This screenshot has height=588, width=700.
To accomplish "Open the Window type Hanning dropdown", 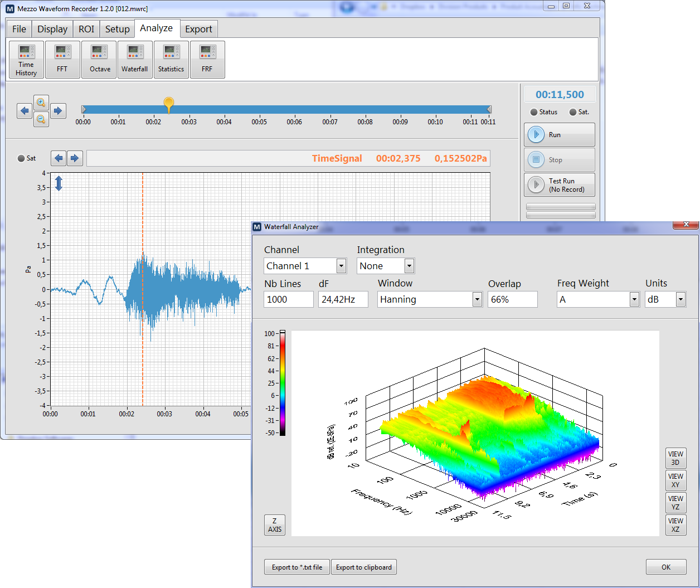I will point(477,300).
